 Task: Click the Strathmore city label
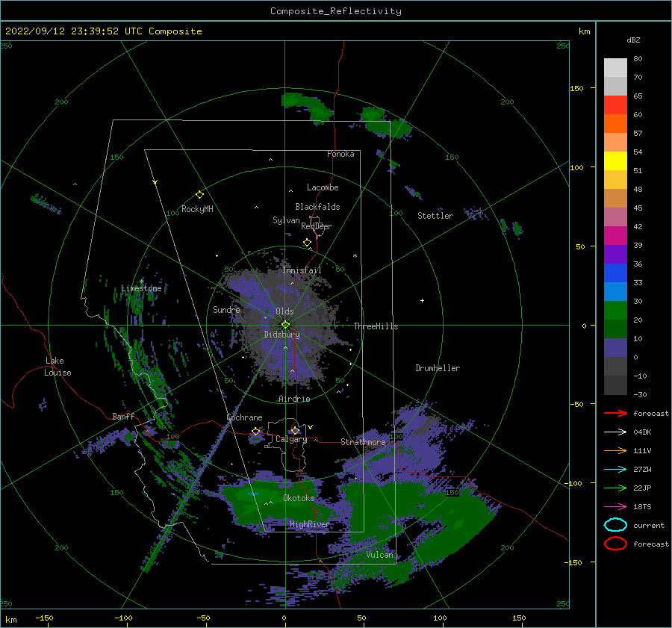pyautogui.click(x=363, y=441)
